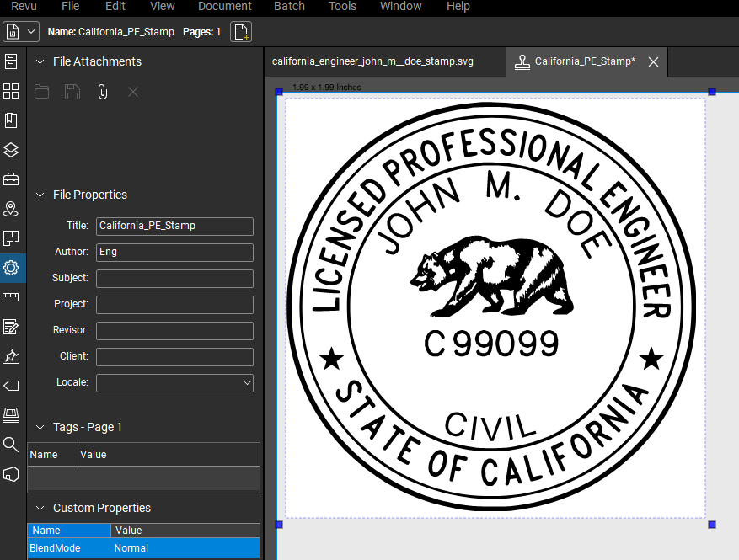Open the Locale dropdown
739x560 pixels.
247,382
